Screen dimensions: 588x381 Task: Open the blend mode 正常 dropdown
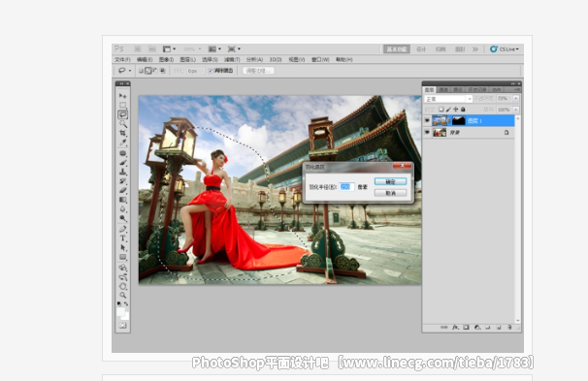pos(448,99)
